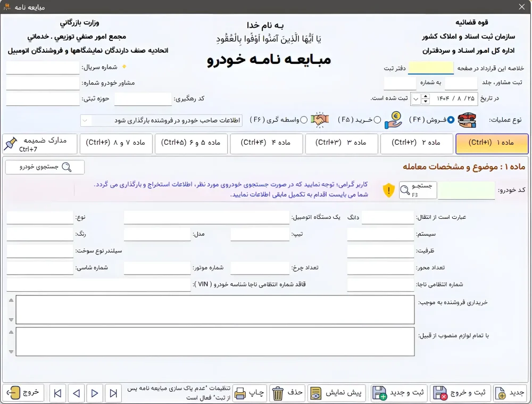Open the date picker dropdown arrow

click(x=415, y=99)
